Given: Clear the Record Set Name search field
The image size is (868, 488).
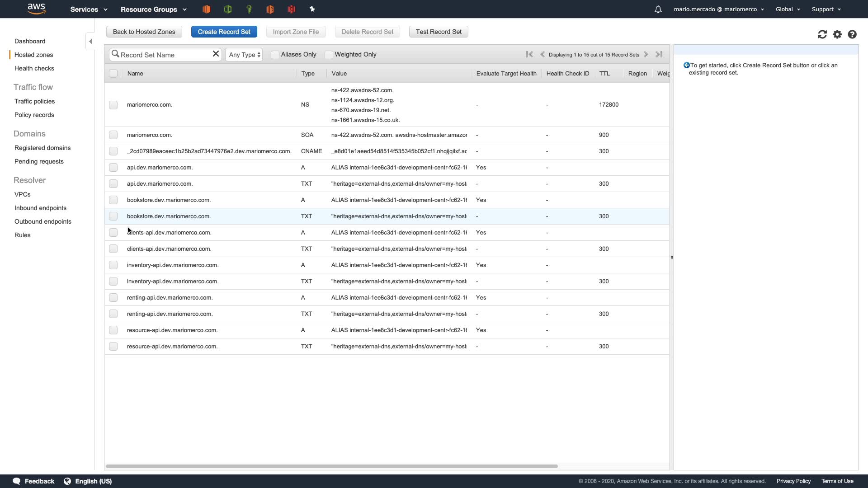Looking at the screenshot, I should pos(216,54).
